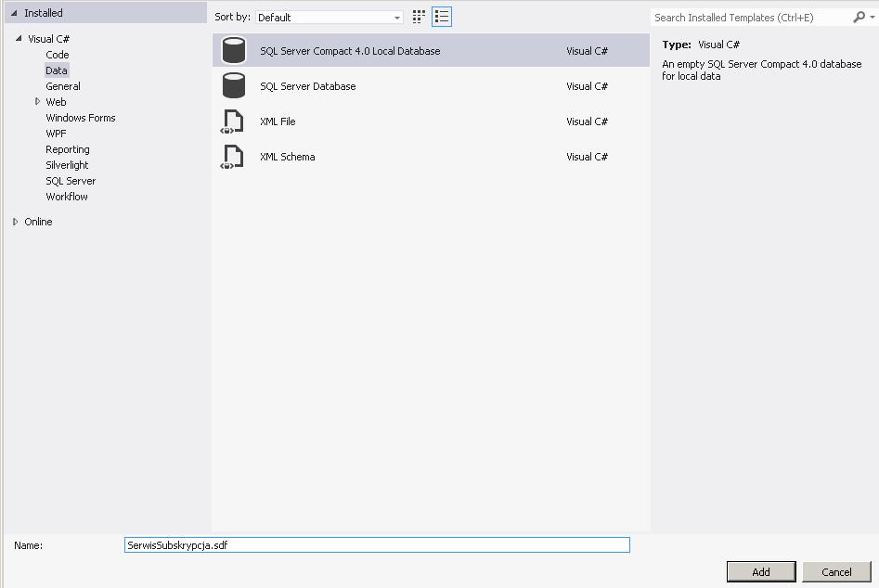
Task: Expand the Online section
Action: point(15,222)
